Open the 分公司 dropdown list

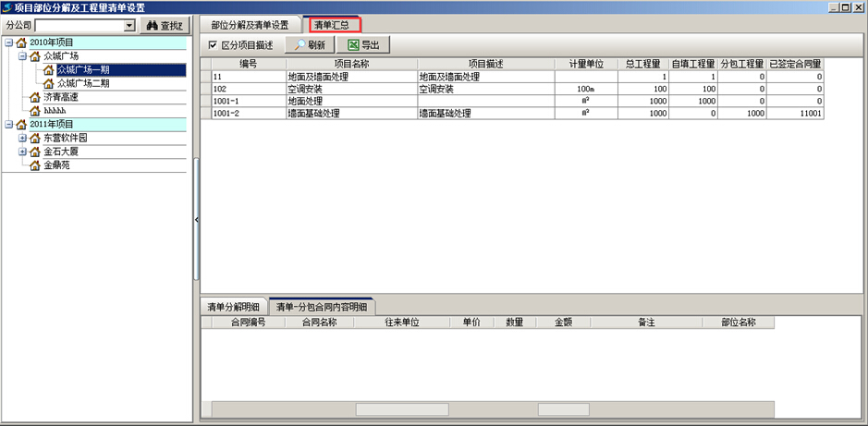coord(128,26)
